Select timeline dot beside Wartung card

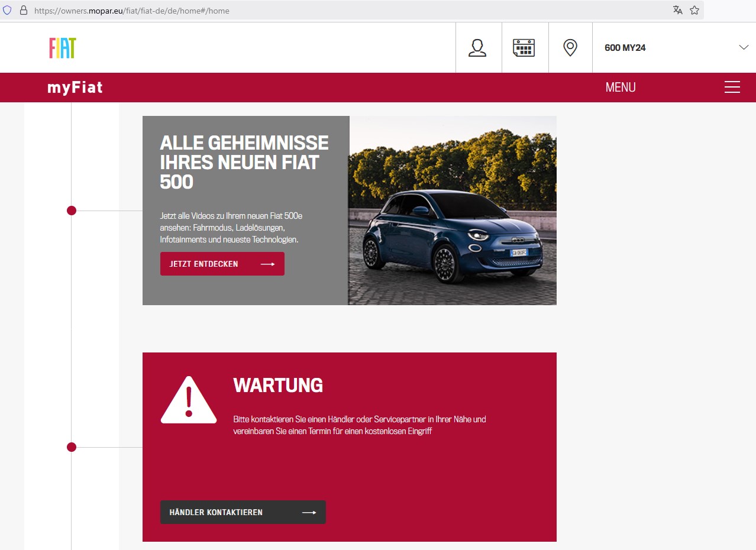pos(72,447)
